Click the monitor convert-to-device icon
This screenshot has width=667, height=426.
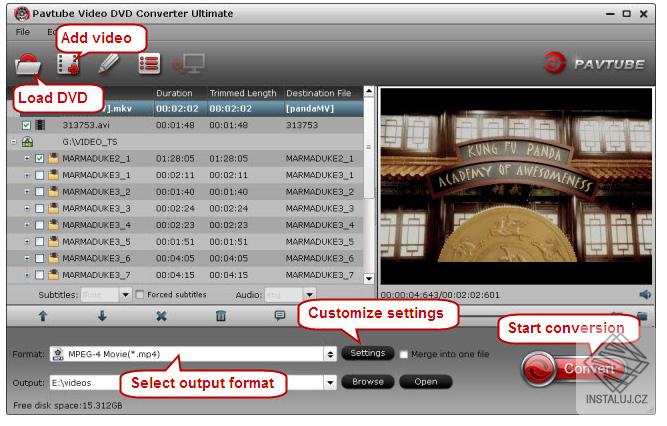pos(189,64)
